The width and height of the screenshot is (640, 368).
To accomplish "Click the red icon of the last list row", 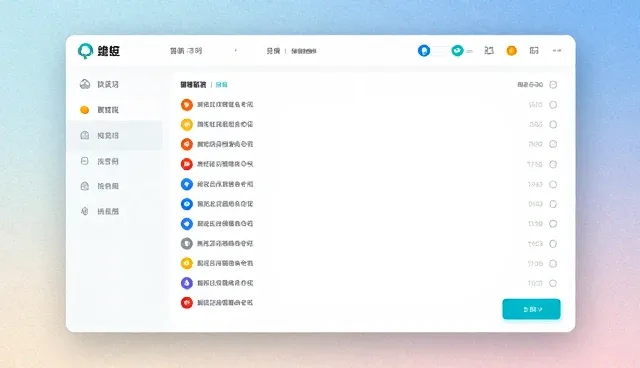I will coord(187,303).
